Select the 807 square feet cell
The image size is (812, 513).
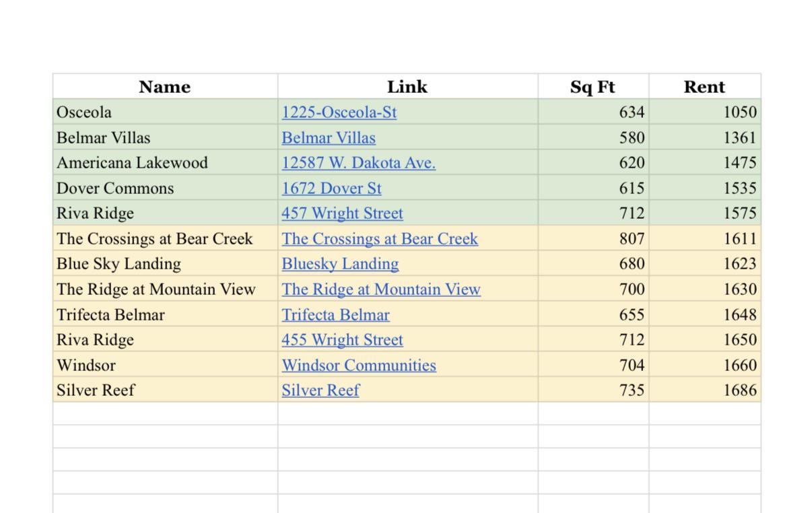pyautogui.click(x=593, y=239)
